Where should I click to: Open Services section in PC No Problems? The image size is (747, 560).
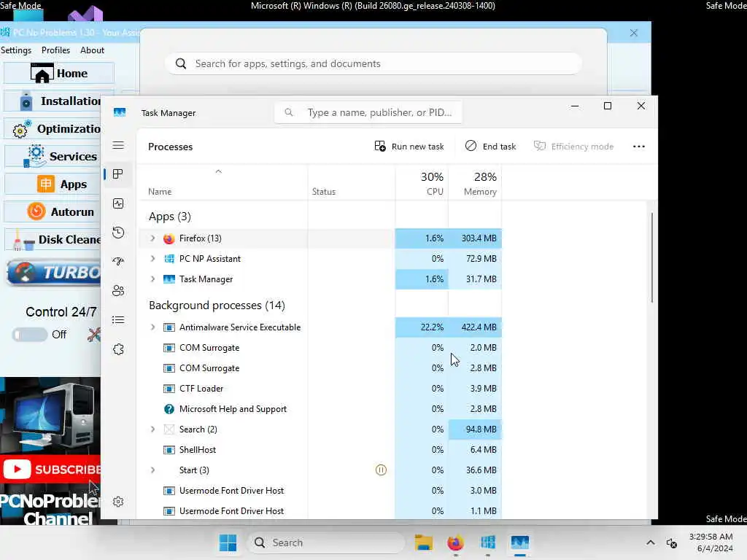click(x=53, y=156)
